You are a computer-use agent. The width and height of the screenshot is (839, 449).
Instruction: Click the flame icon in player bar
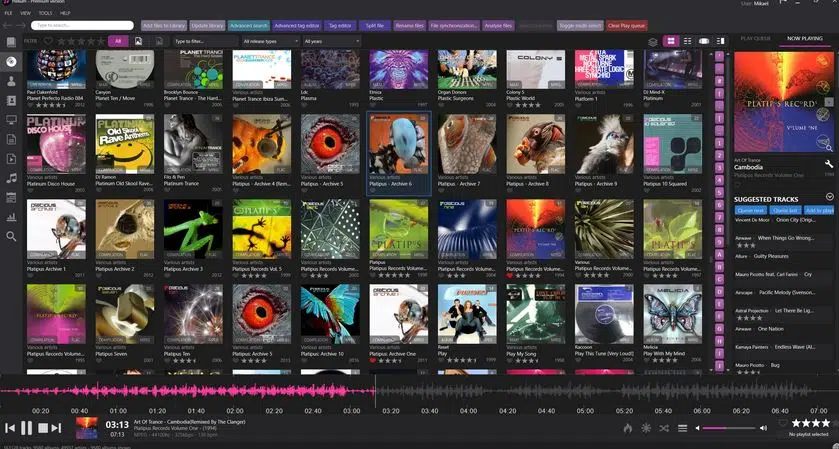coord(628,428)
